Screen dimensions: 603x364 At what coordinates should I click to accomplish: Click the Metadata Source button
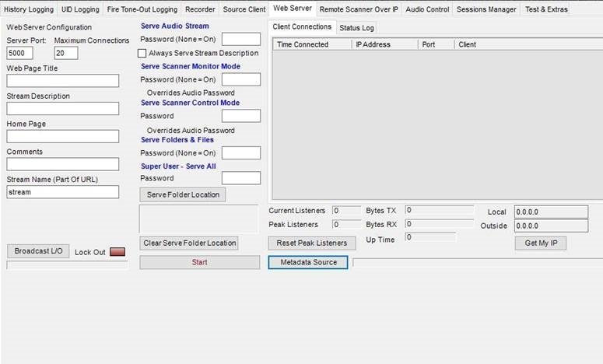(x=309, y=262)
